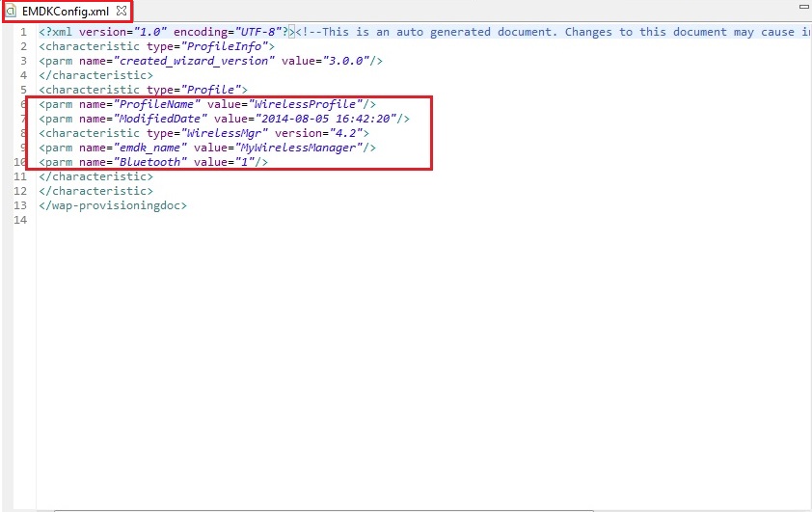
Task: Place cursor on the "WirelessProfile" value
Action: [307, 104]
